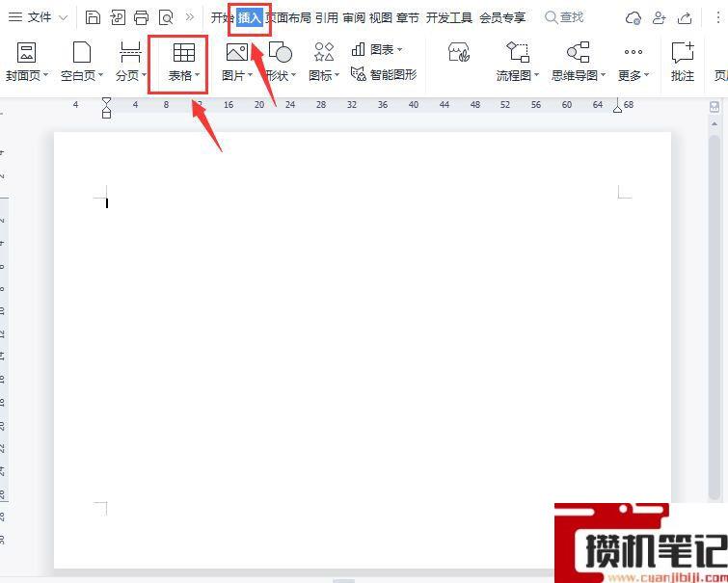
Task: Click the 思维导图 mind map icon
Action: [x=579, y=52]
